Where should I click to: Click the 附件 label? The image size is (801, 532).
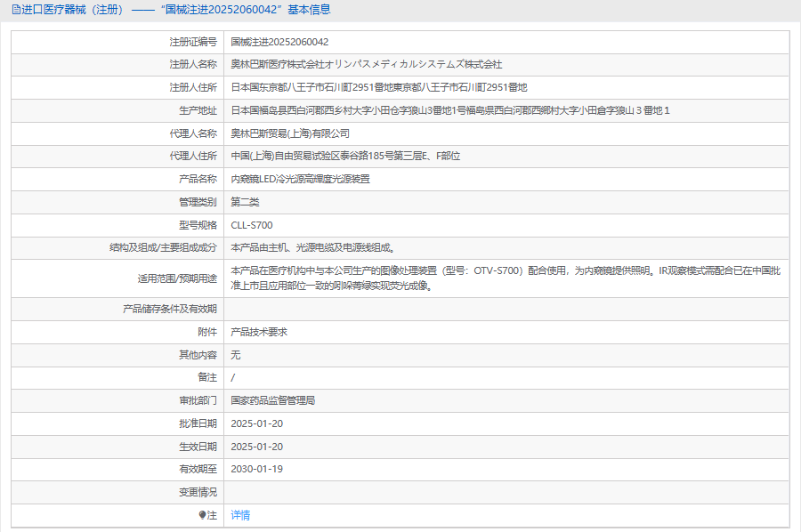206,332
